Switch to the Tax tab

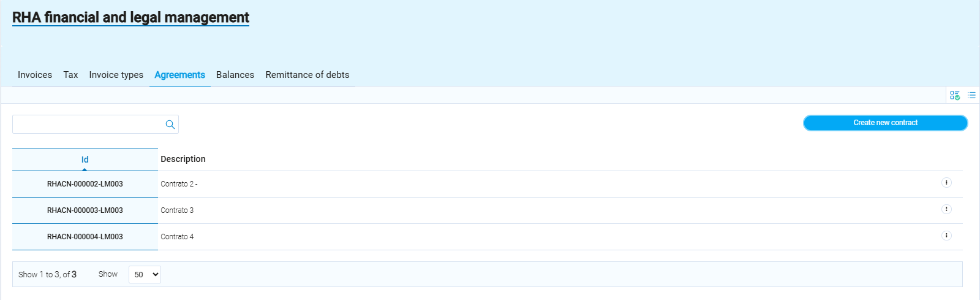[x=70, y=75]
